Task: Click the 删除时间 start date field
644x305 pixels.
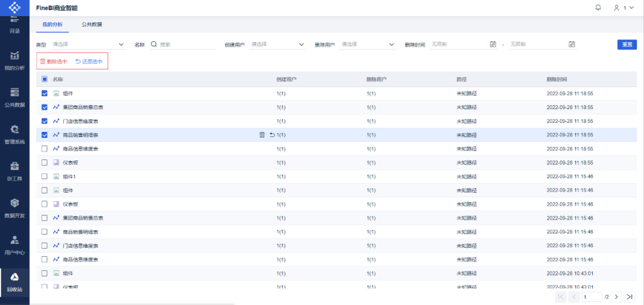Action: coord(463,44)
